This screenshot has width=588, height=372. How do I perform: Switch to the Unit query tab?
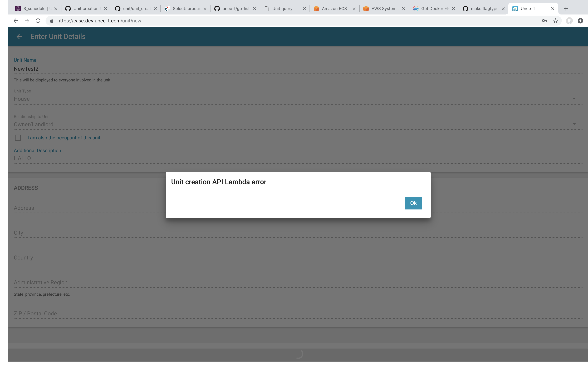click(x=282, y=8)
